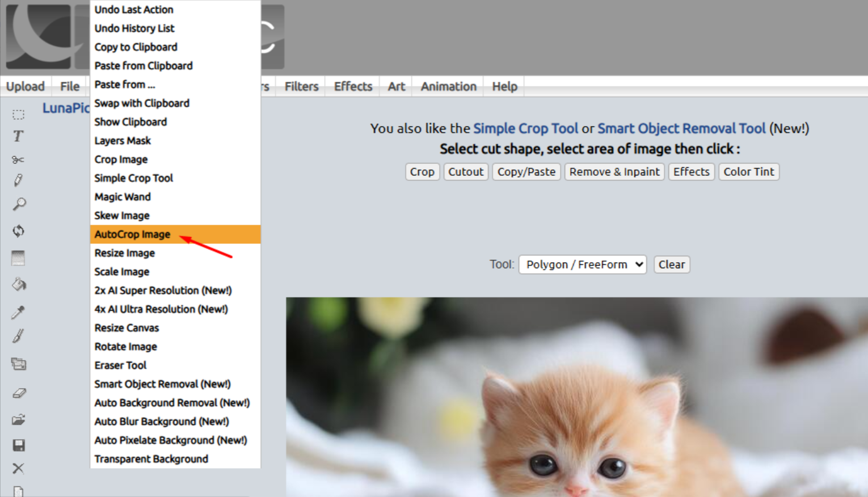This screenshot has width=868, height=497.
Task: Click the open folder icon
Action: pyautogui.click(x=19, y=420)
